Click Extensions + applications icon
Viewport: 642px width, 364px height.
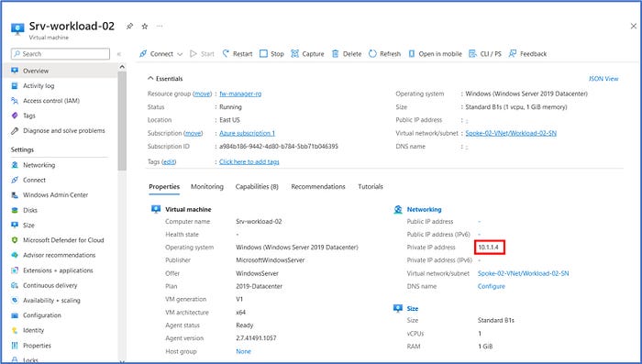tap(15, 270)
